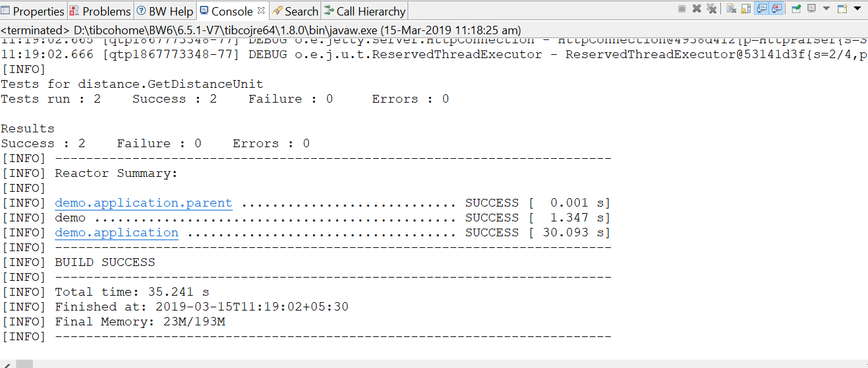Click the Open Console icon

(x=842, y=8)
